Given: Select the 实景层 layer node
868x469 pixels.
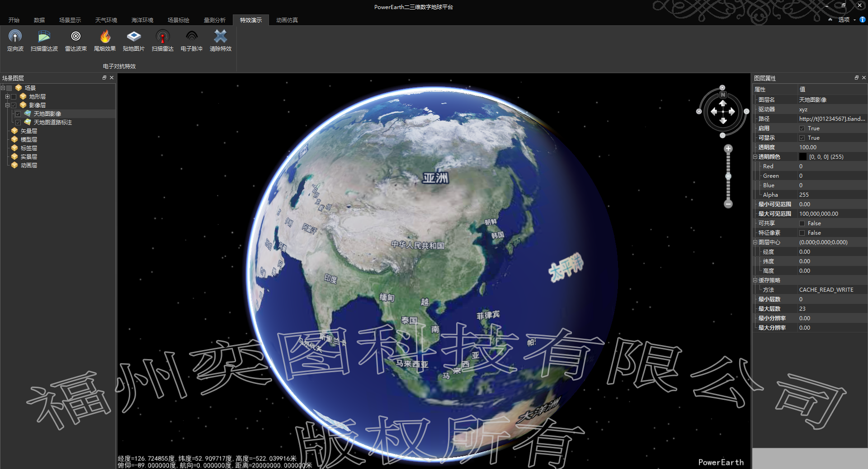Looking at the screenshot, I should 28,156.
